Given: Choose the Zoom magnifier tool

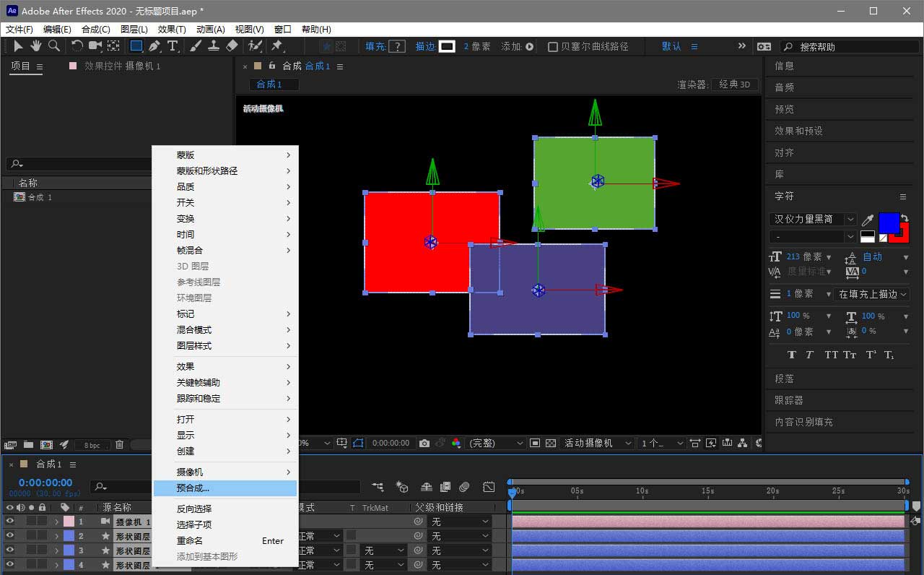Looking at the screenshot, I should click(53, 46).
